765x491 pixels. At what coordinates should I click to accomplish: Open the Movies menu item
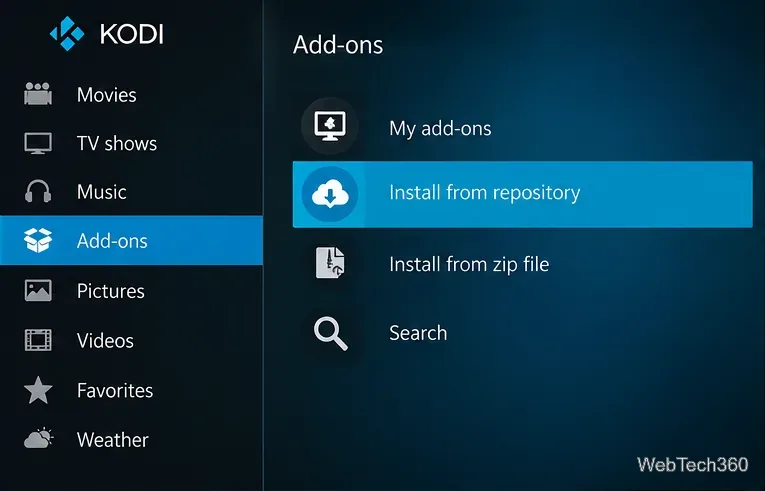[131, 94]
